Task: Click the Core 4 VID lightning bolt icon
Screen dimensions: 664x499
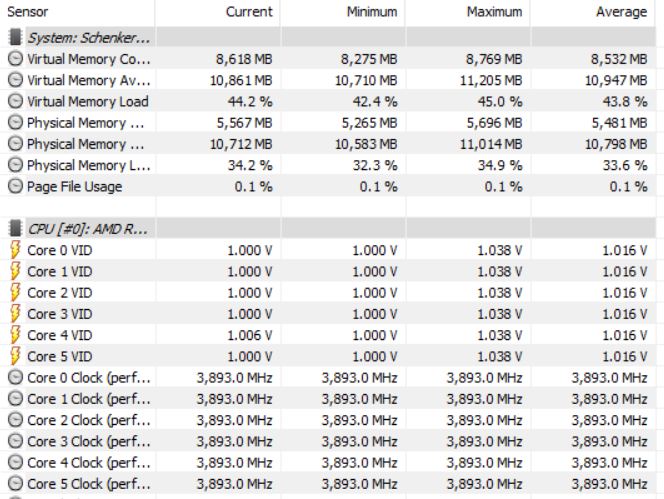Action: [x=15, y=335]
